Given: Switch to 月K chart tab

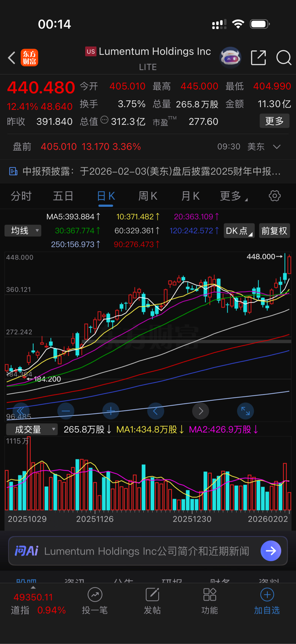Looking at the screenshot, I should [190, 196].
